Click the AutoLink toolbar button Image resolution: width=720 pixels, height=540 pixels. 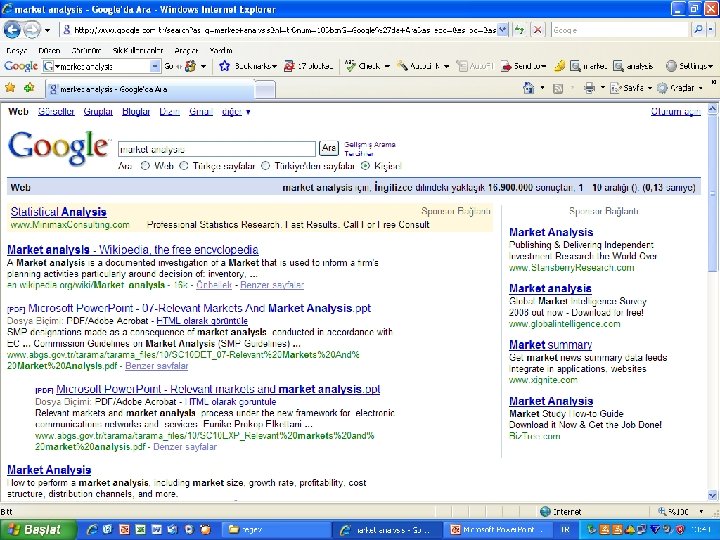422,66
